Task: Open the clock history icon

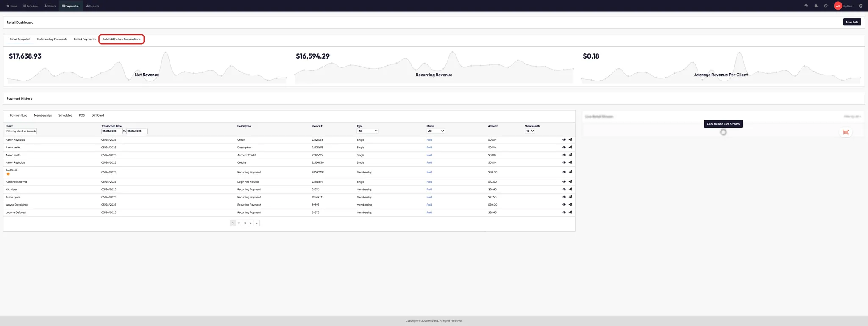Action: [826, 6]
